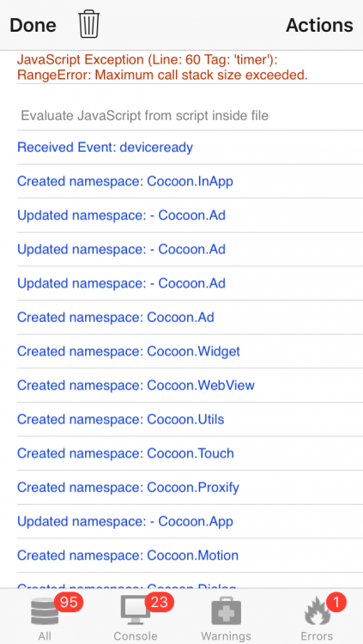This screenshot has width=363, height=644.
Task: Select Created namespace: Cocoon.Touch log row
Action: pyautogui.click(x=190, y=453)
